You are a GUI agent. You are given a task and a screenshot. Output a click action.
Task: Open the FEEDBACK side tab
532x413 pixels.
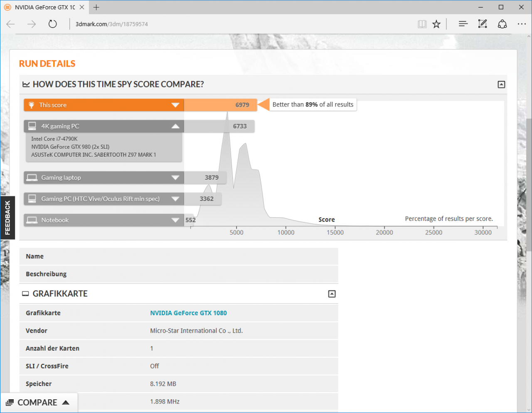click(x=7, y=218)
